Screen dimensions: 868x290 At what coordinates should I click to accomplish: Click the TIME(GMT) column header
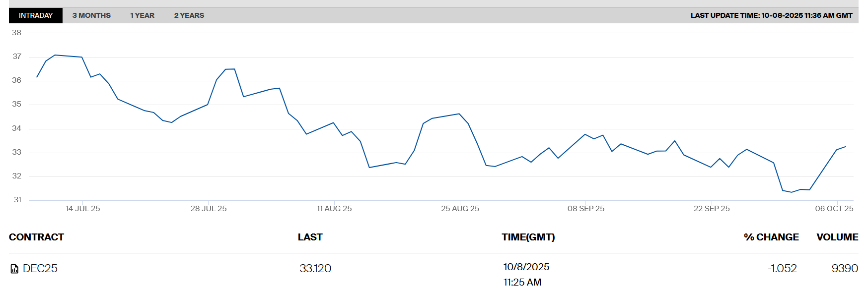pyautogui.click(x=528, y=237)
